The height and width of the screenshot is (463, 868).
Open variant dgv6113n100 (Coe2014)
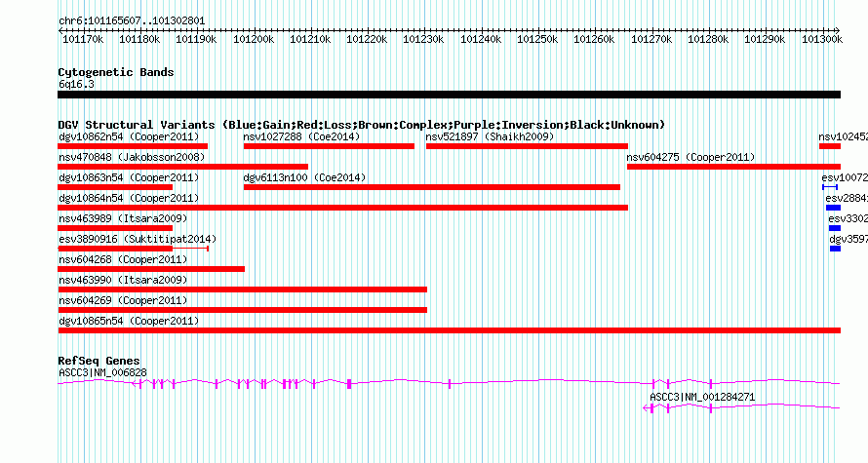coord(305,177)
